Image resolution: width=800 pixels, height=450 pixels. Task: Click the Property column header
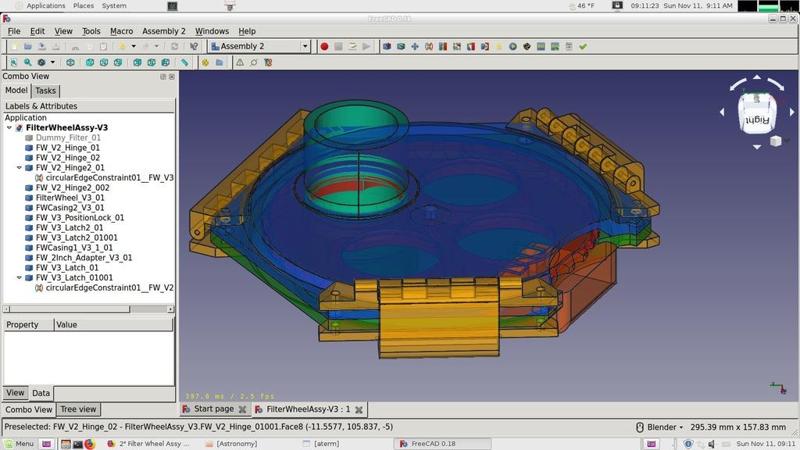29,324
